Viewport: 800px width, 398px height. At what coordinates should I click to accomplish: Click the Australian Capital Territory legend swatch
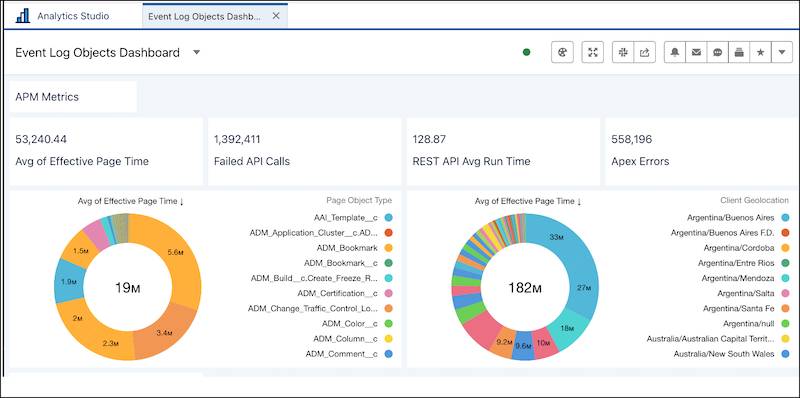785,339
